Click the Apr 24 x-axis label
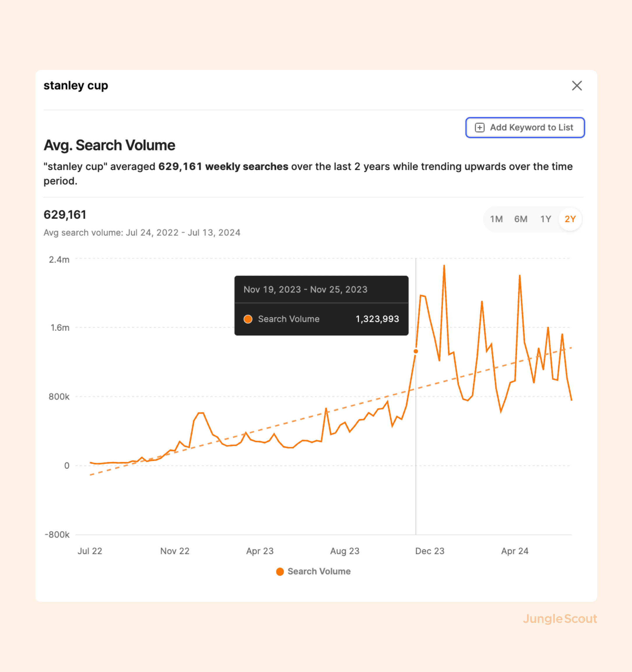 point(514,551)
